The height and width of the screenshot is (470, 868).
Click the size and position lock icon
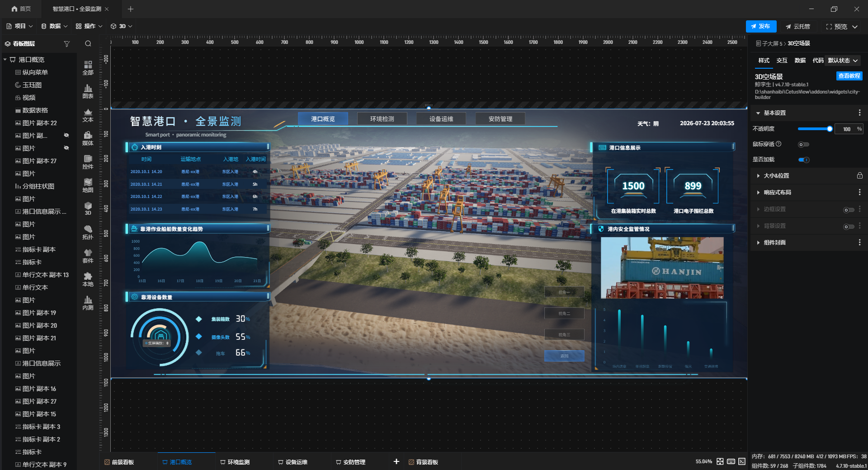(859, 175)
